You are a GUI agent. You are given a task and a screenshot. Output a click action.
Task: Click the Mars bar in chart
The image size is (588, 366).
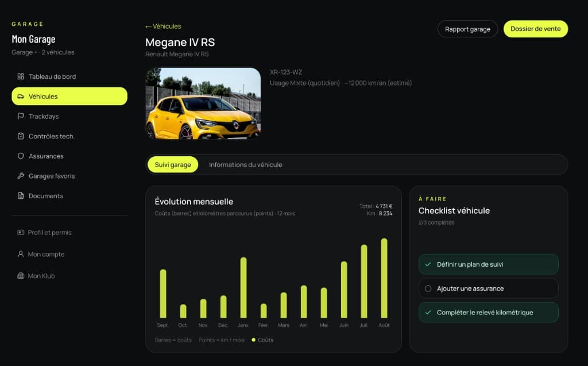(x=284, y=305)
